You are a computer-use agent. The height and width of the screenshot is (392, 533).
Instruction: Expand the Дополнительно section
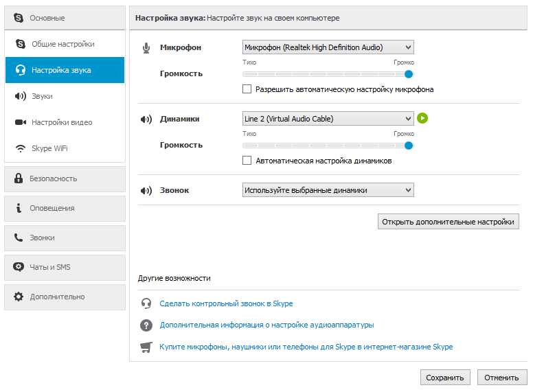(65, 297)
